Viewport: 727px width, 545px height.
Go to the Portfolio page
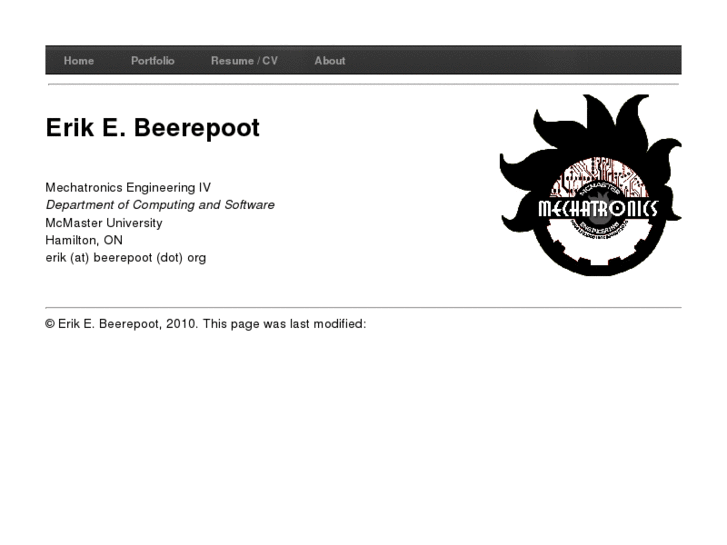coord(153,61)
